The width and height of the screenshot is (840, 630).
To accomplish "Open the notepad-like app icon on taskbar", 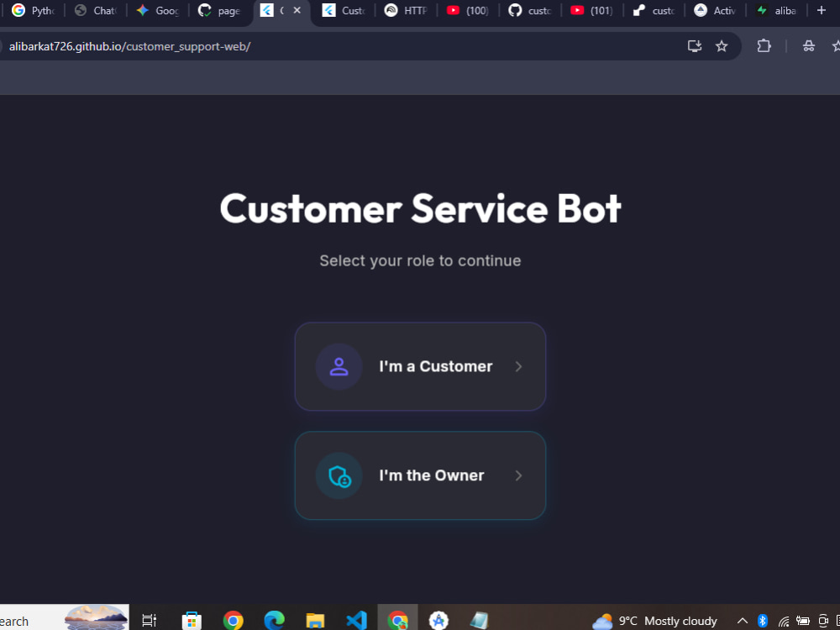I will coord(480,621).
